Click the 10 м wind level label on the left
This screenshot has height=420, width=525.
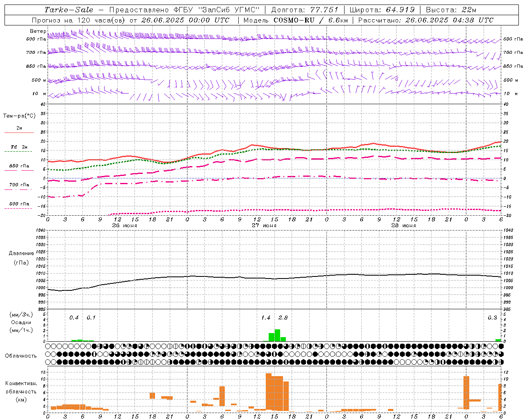39,94
